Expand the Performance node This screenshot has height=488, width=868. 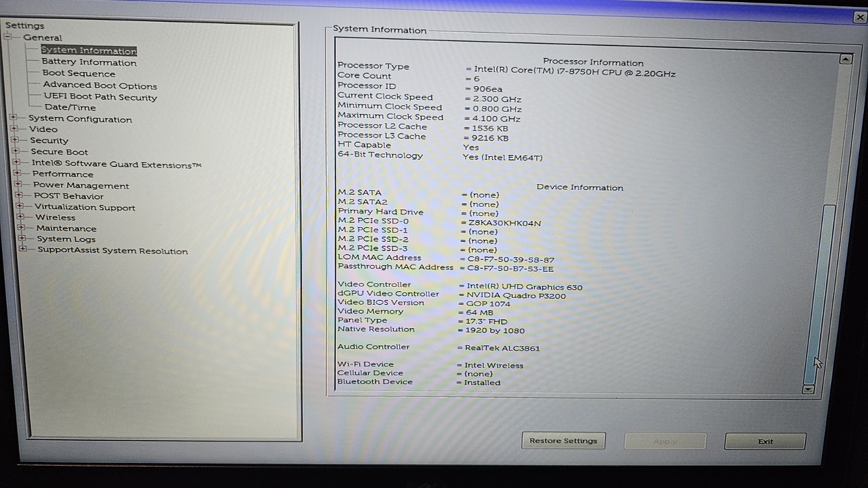pos(17,173)
